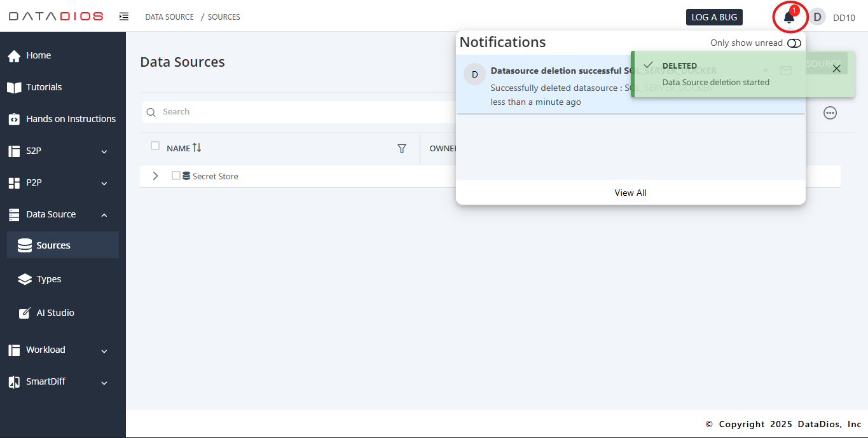Open the filter icon in Name column

401,149
